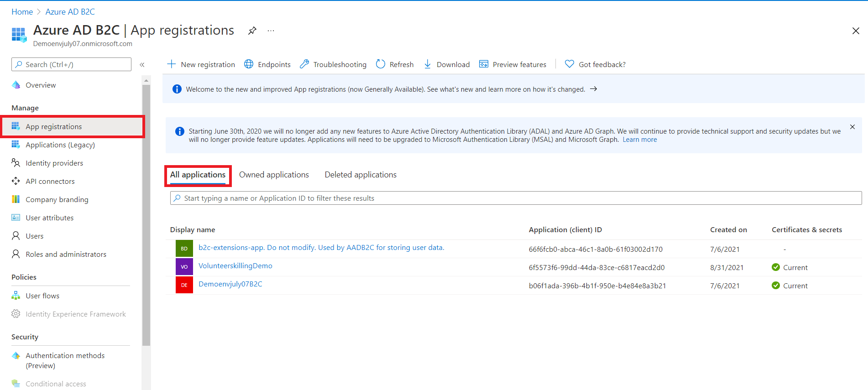Screen dimensions: 868x390
Task: Switch to Owned applications tab
Action: click(274, 175)
